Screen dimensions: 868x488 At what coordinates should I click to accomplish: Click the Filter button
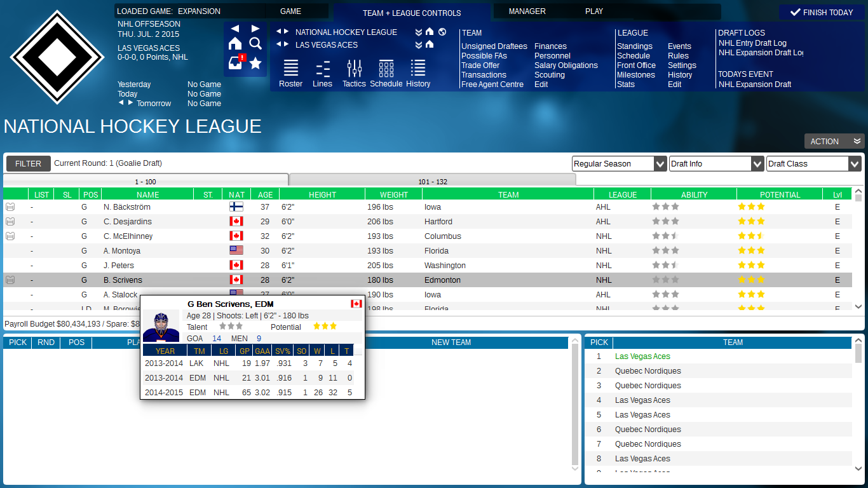29,163
